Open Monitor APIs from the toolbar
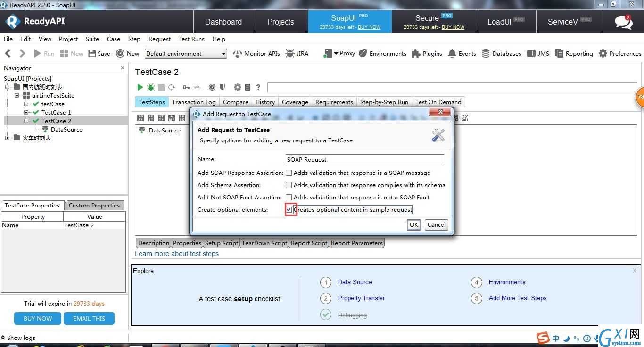The width and height of the screenshot is (644, 347). (256, 53)
